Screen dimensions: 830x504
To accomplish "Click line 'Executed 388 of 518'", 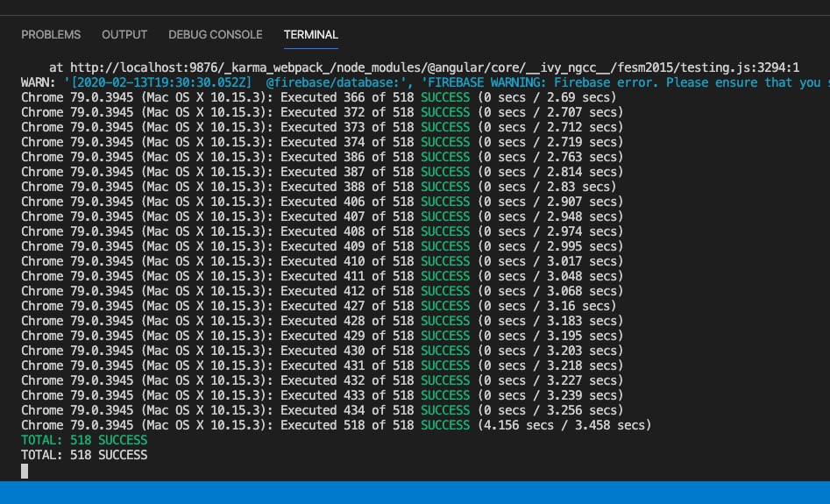I will tap(319, 187).
